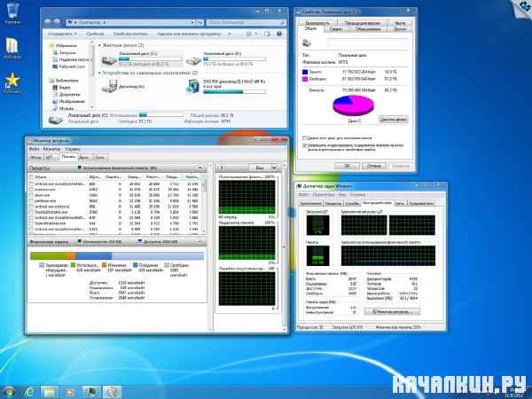Open Загрузки in Explorer navigation pane
The height and width of the screenshot is (399, 532).
pos(67,52)
